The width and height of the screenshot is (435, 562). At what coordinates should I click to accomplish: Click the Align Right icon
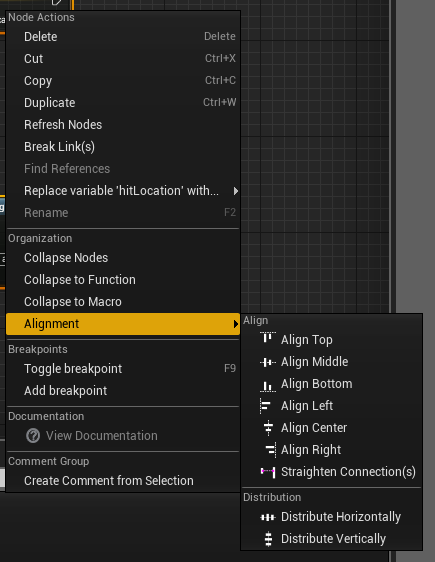tap(271, 450)
